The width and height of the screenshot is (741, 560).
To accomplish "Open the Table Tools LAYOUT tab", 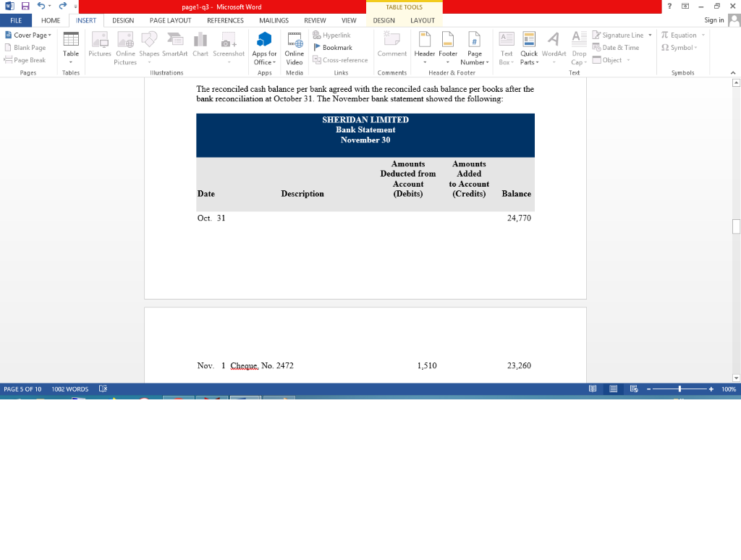I will (x=423, y=20).
